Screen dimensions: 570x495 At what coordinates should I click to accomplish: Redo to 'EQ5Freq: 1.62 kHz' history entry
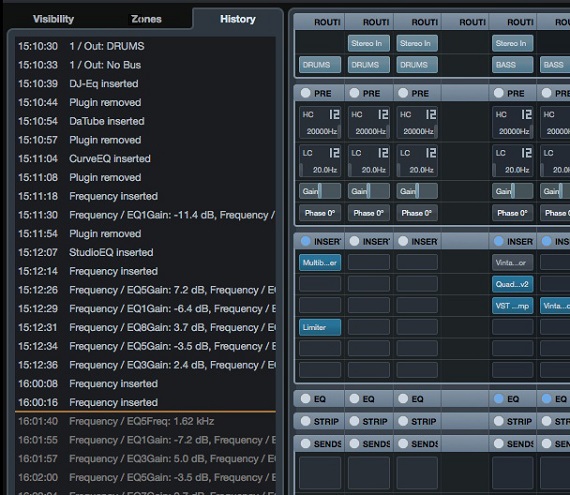click(x=145, y=421)
